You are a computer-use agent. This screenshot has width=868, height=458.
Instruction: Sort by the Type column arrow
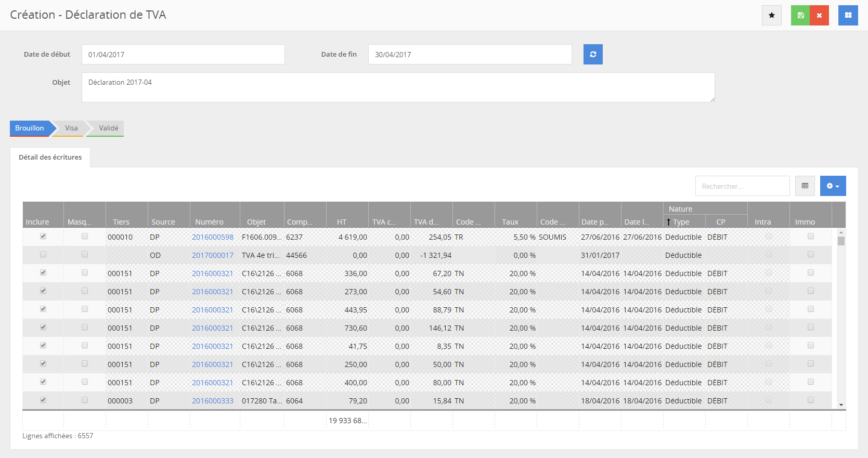pyautogui.click(x=668, y=223)
